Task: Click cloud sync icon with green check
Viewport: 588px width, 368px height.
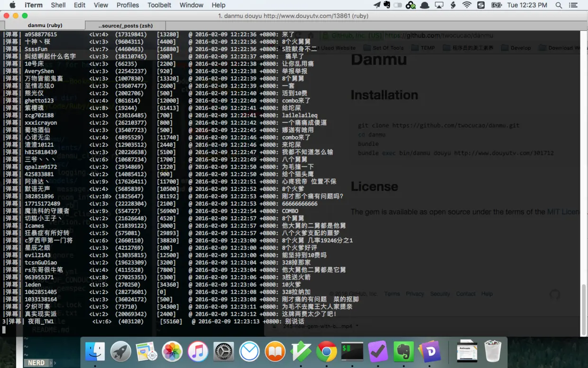Action: 411,5
